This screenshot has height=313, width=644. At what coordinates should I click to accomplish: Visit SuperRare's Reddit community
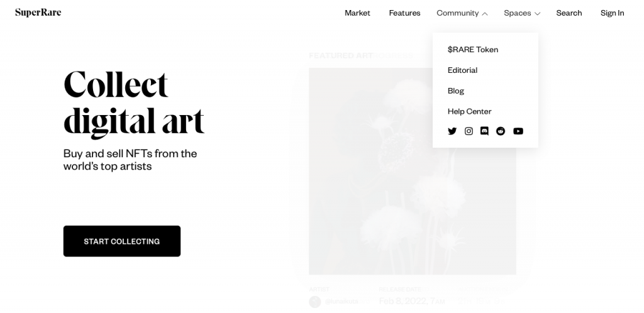[501, 131]
